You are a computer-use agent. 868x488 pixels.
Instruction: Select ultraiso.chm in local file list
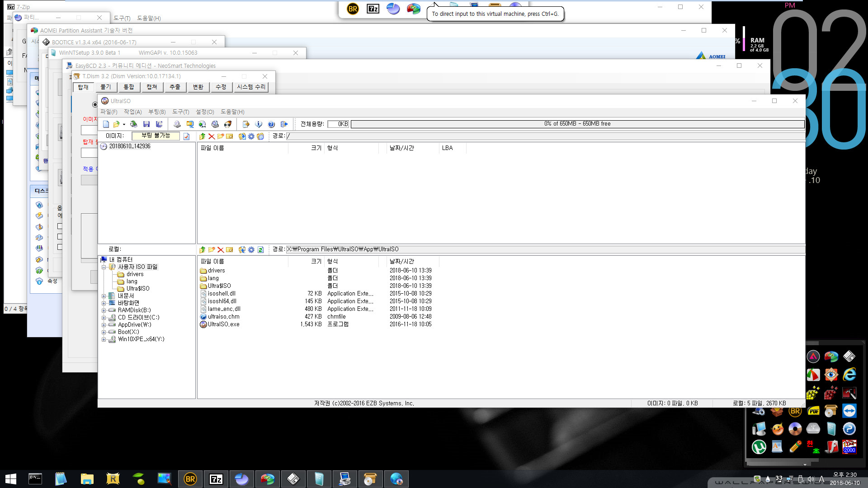click(x=223, y=317)
